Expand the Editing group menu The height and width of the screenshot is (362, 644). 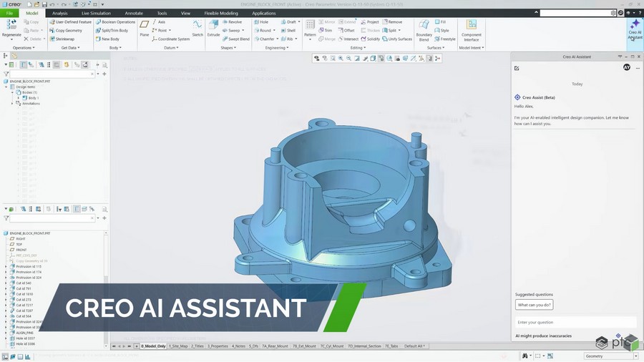[358, 48]
